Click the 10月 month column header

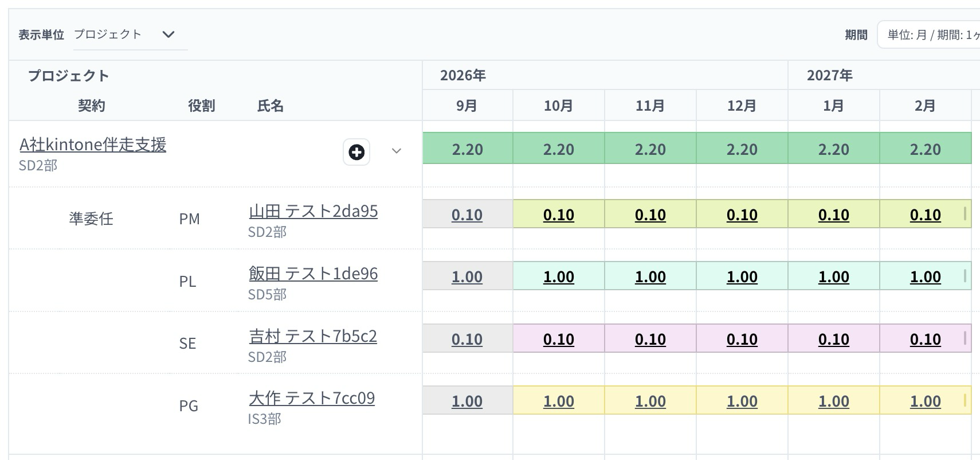[x=559, y=106]
